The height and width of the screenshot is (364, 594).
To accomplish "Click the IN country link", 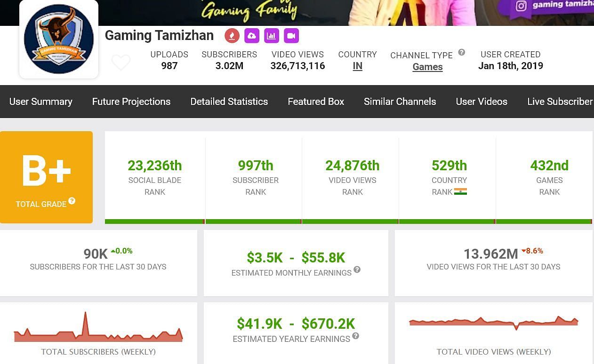I will [358, 66].
